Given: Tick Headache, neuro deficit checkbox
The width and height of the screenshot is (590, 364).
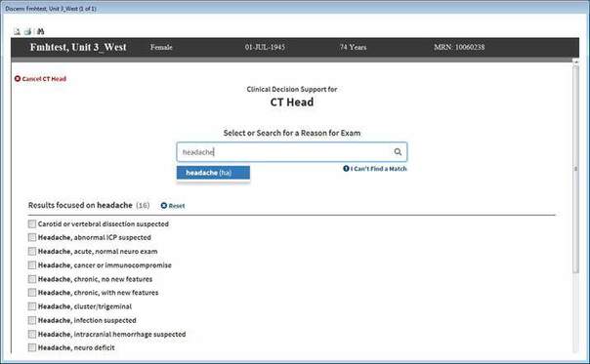Looking at the screenshot, I should [x=32, y=347].
